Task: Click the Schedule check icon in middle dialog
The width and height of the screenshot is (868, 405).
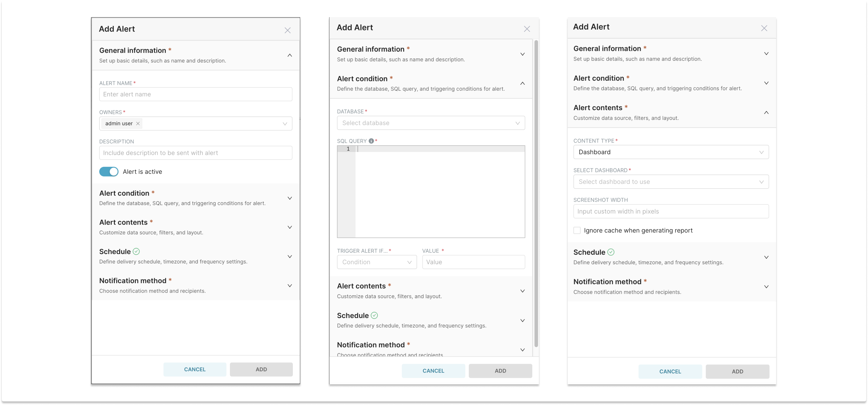Action: [374, 315]
